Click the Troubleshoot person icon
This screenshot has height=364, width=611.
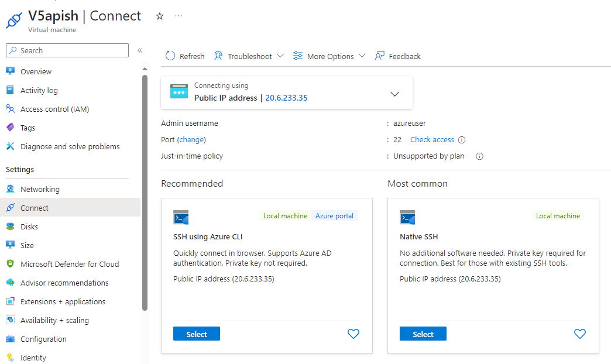218,56
